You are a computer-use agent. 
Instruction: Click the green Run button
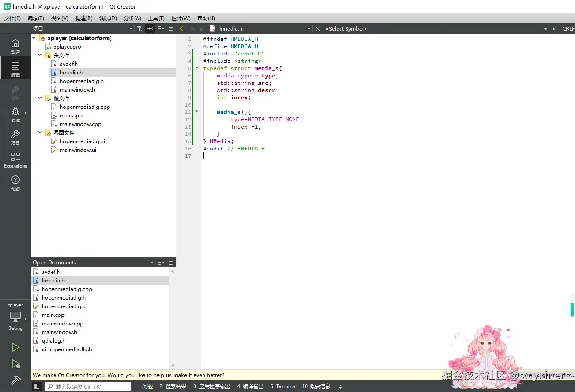click(15, 347)
